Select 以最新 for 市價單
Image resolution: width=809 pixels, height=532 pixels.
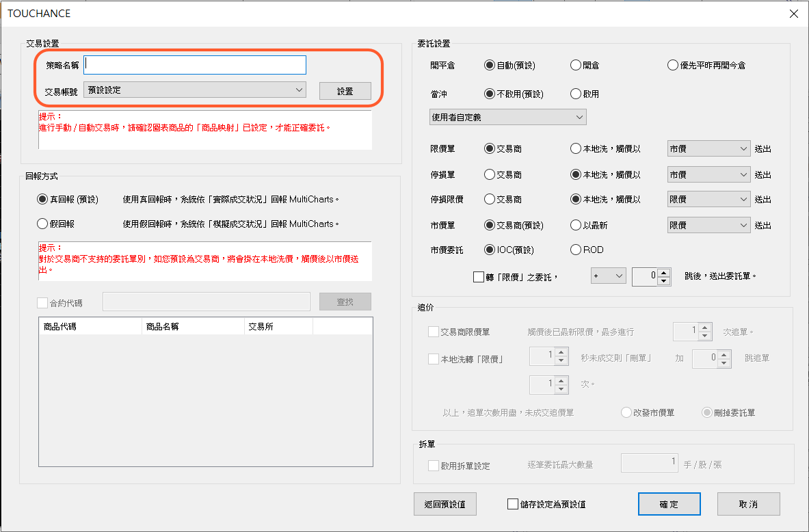[x=576, y=225]
